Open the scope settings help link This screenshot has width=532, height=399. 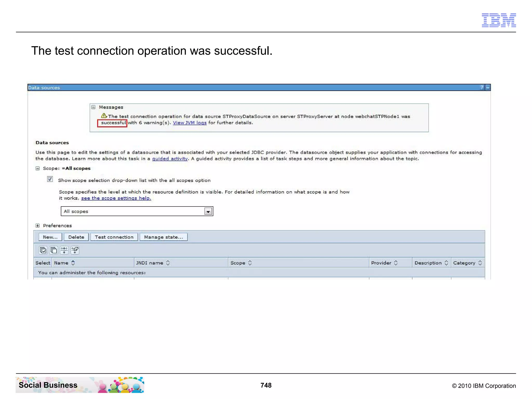coord(116,198)
